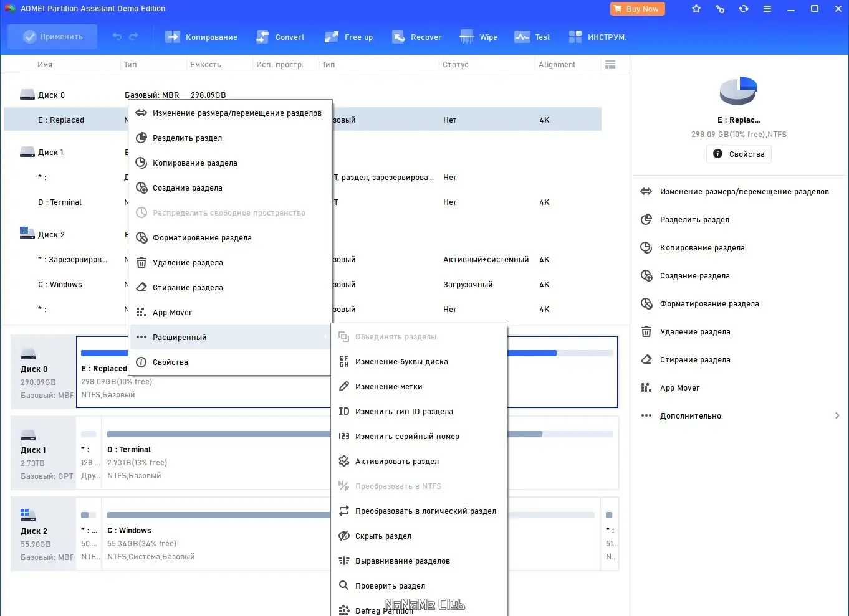
Task: Select Выравнивание разделов in the submenu
Action: [x=419, y=561]
